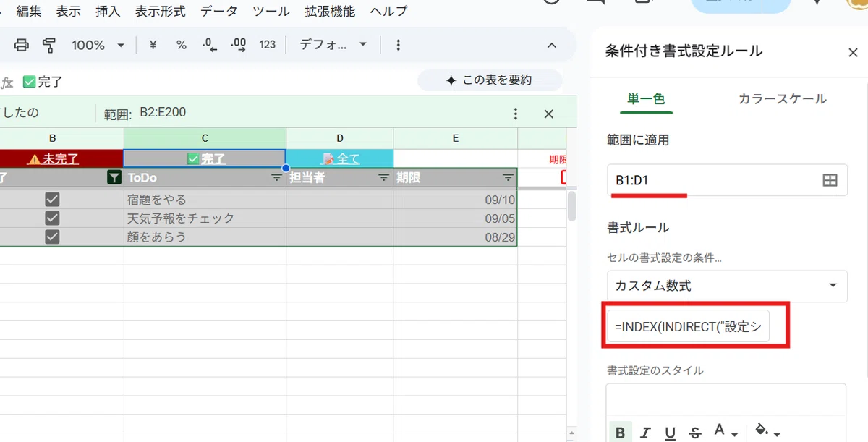Select column D header

(340, 138)
